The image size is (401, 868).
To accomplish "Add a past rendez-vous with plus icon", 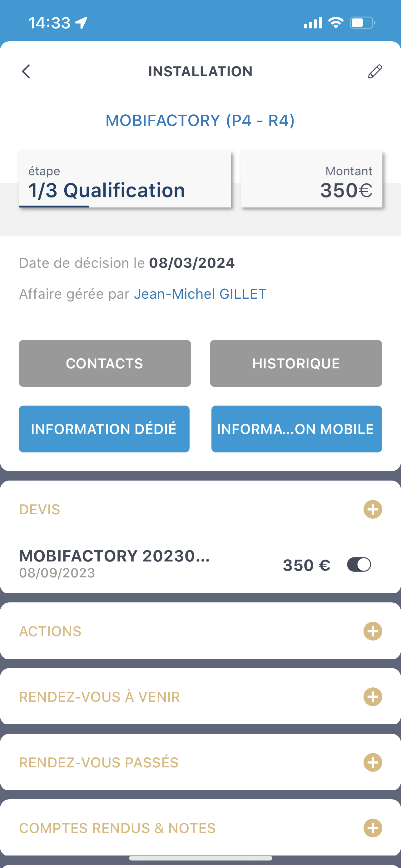I will click(373, 762).
